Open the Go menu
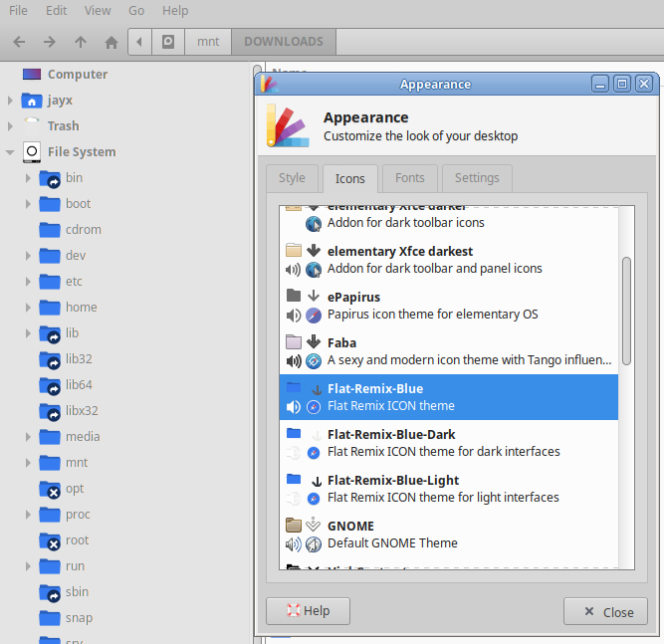The width and height of the screenshot is (664, 644). 136,10
